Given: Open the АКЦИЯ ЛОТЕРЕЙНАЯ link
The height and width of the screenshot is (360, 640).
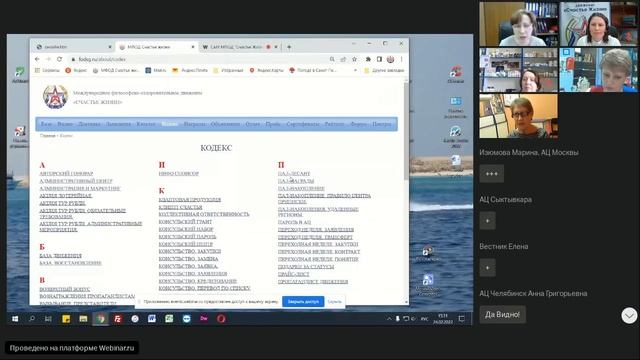Looking at the screenshot, I should click(65, 196).
